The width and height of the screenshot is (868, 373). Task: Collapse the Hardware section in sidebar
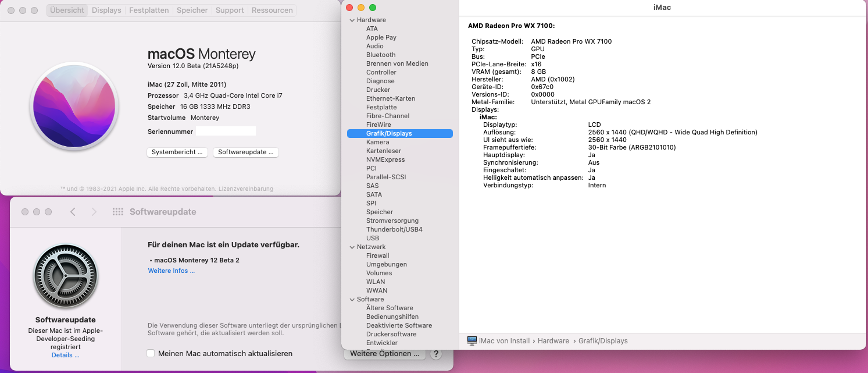pos(352,20)
